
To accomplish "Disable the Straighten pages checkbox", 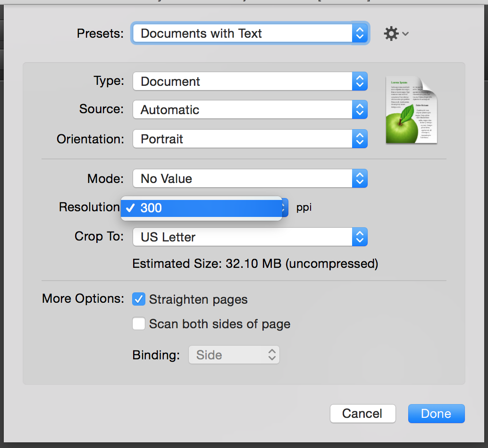I will coord(139,299).
